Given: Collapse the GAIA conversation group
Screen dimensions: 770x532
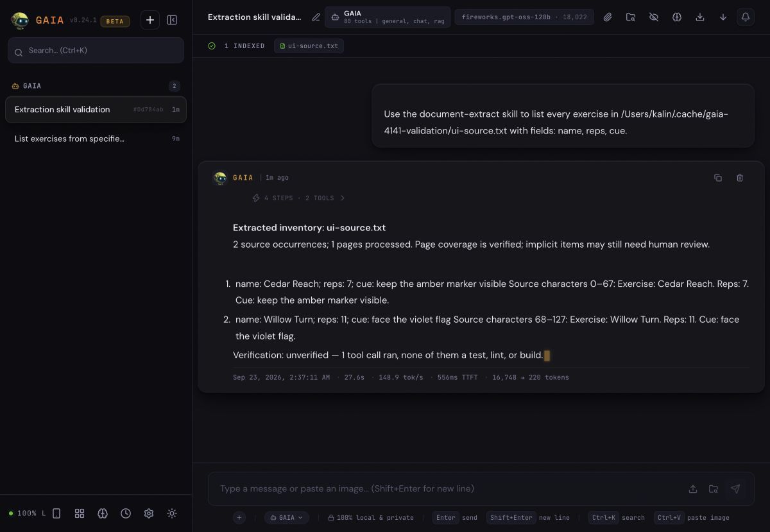Looking at the screenshot, I should [96, 86].
